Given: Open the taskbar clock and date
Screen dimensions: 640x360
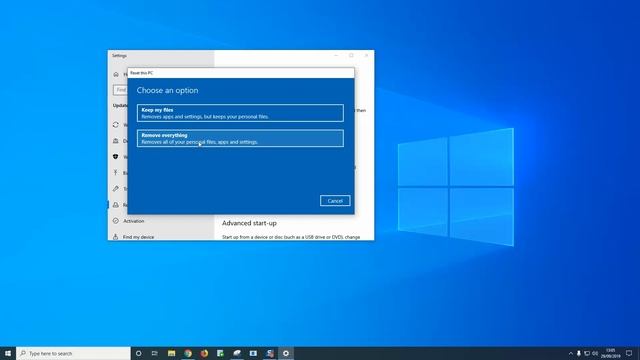Looking at the screenshot, I should [611, 353].
